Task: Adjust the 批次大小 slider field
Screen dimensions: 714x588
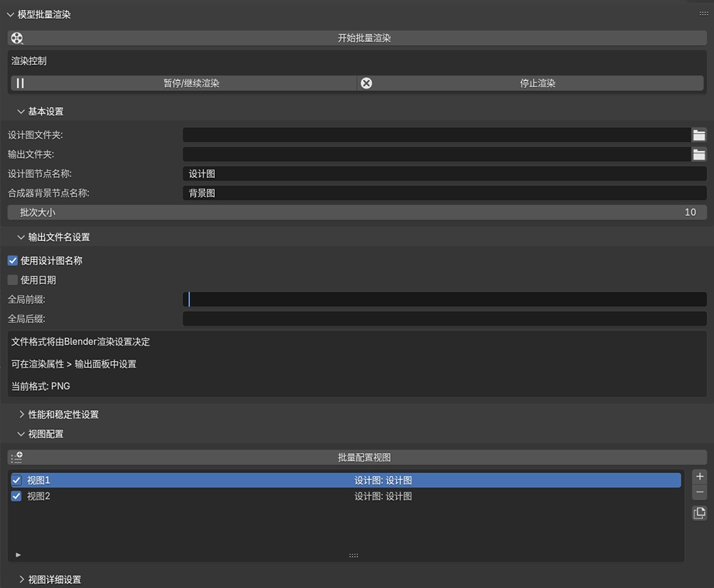Action: [357, 212]
